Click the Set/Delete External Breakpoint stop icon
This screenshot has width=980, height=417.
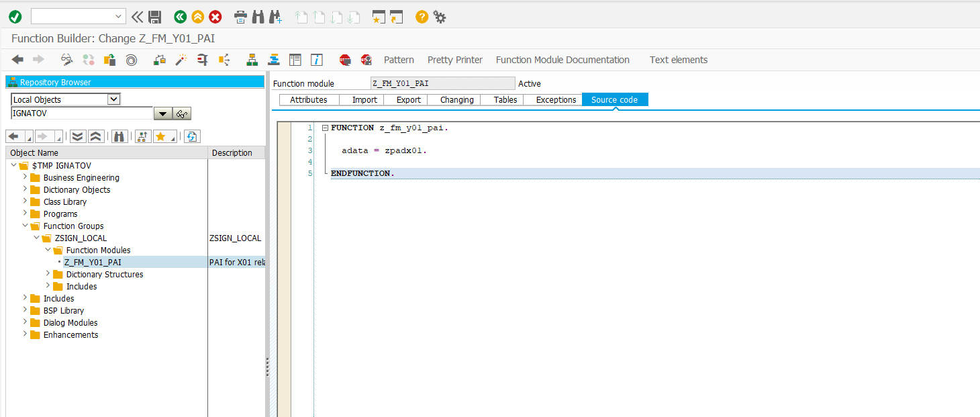click(x=366, y=60)
